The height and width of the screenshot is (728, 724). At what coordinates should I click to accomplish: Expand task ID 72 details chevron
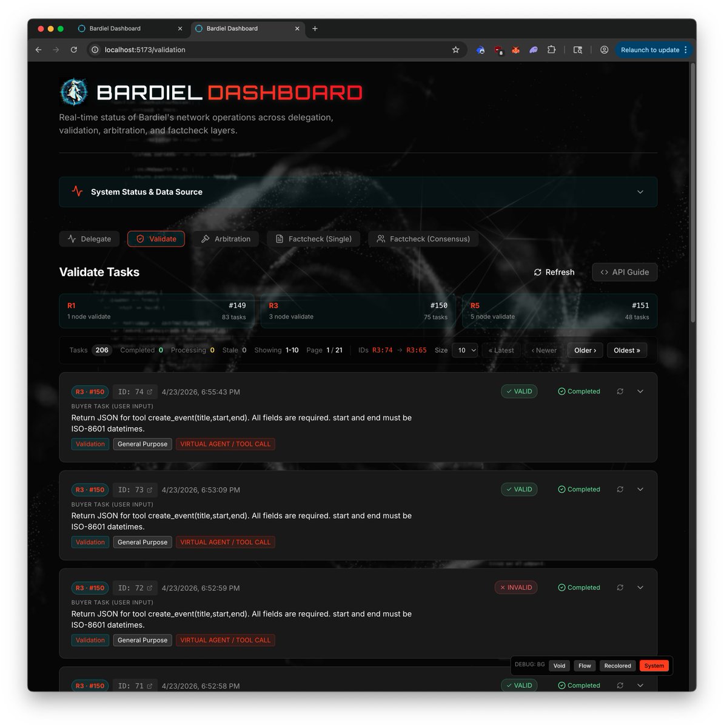[x=640, y=587]
